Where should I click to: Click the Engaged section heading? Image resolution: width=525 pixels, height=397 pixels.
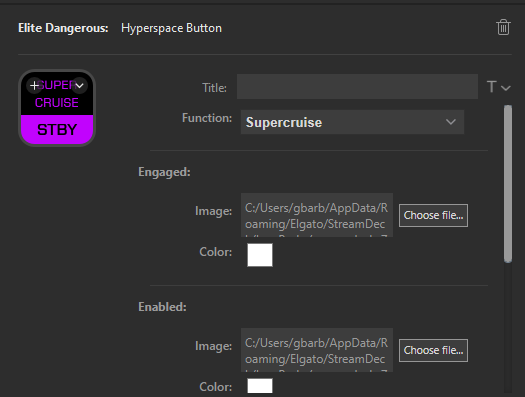pyautogui.click(x=164, y=172)
